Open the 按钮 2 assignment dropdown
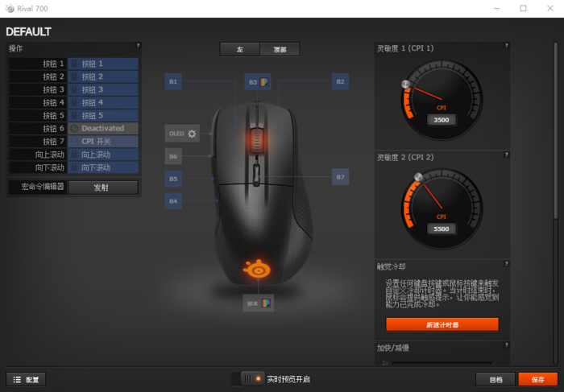Screen dimensions: 564x392 tap(103, 76)
